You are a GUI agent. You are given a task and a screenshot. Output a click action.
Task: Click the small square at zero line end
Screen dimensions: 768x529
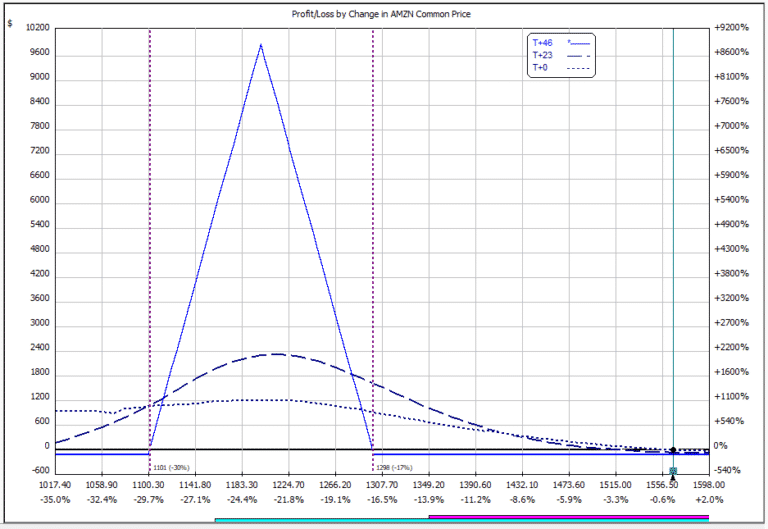[x=706, y=451]
